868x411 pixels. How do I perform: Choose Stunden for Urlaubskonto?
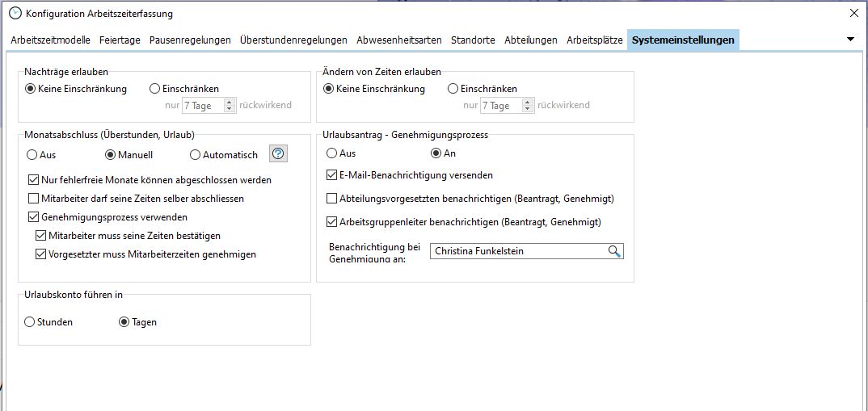30,322
